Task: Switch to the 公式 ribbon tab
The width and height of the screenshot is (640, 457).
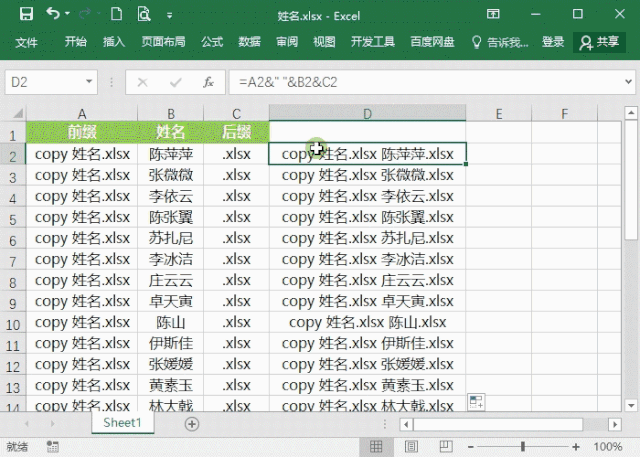Action: tap(212, 42)
